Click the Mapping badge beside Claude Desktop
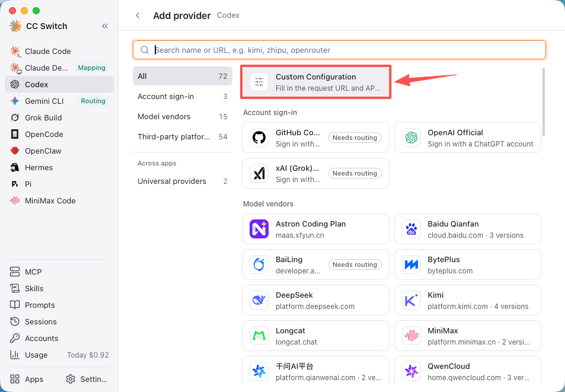This screenshot has height=392, width=565. (91, 68)
